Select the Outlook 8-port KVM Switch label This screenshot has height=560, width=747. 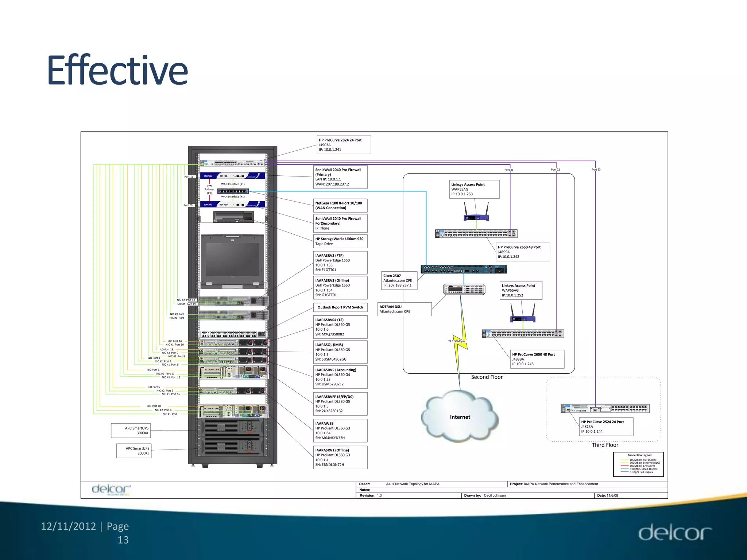point(340,307)
